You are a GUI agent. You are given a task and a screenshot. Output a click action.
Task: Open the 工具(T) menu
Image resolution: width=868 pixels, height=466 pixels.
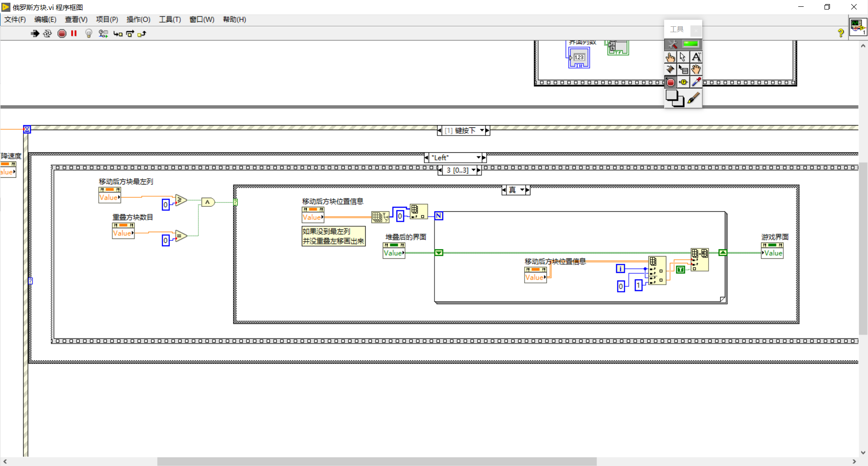[x=169, y=19]
